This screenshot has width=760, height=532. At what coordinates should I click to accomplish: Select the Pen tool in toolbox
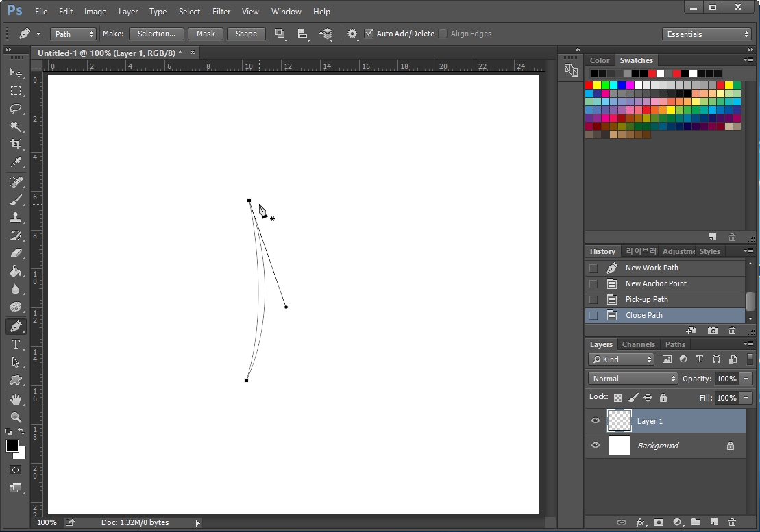16,327
